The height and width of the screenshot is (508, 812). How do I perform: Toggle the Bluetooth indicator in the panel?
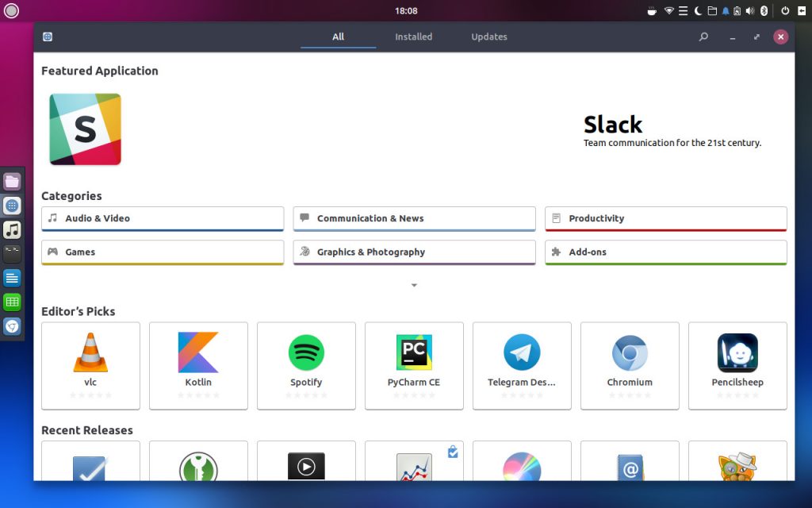pyautogui.click(x=764, y=11)
